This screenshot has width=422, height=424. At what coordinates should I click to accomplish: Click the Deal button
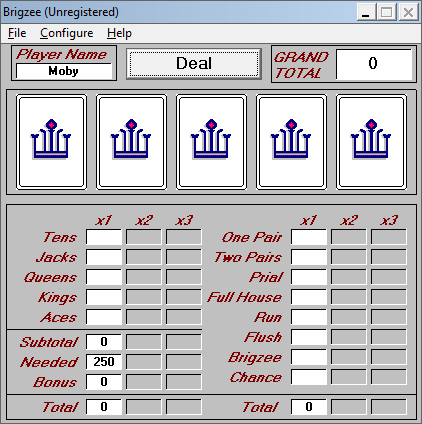point(194,64)
